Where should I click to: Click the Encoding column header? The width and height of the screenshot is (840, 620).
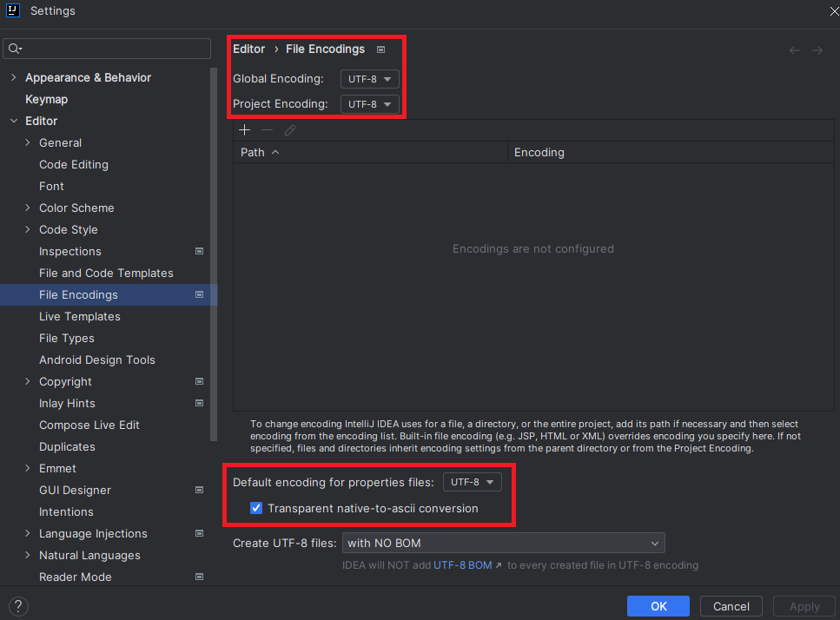tap(671, 152)
